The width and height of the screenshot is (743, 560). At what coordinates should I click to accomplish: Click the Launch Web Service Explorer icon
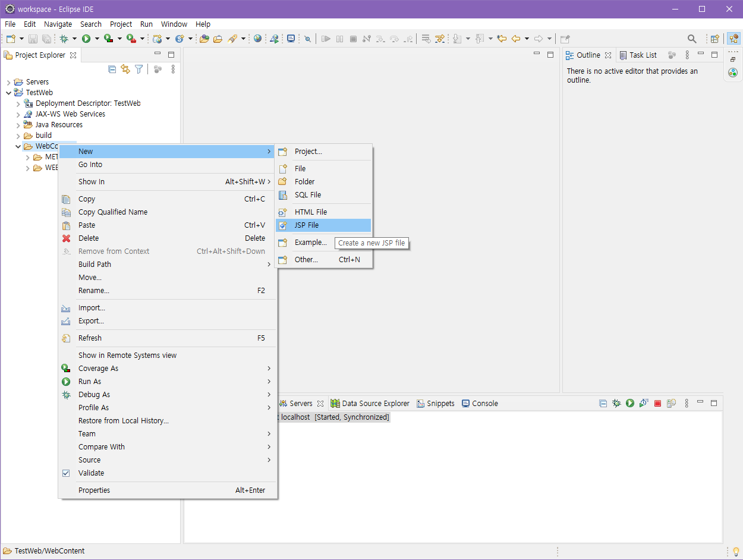pos(274,39)
